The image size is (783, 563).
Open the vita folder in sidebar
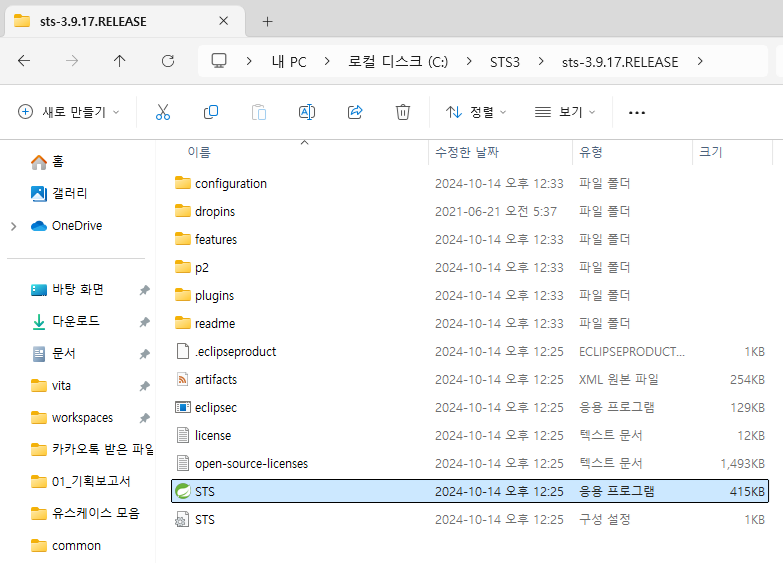pos(50,386)
